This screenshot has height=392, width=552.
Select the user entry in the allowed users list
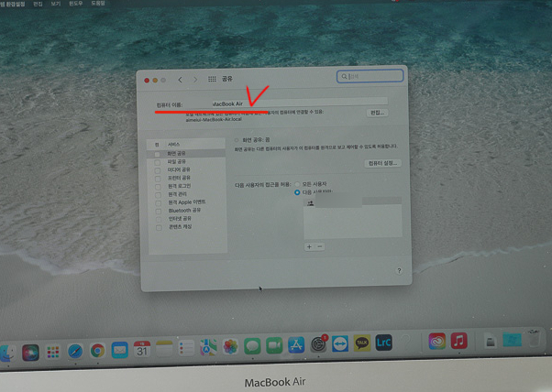[x=352, y=202]
